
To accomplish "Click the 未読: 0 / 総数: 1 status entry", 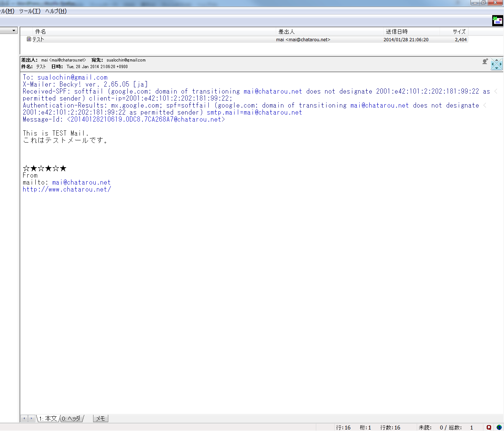I will click(x=446, y=428).
